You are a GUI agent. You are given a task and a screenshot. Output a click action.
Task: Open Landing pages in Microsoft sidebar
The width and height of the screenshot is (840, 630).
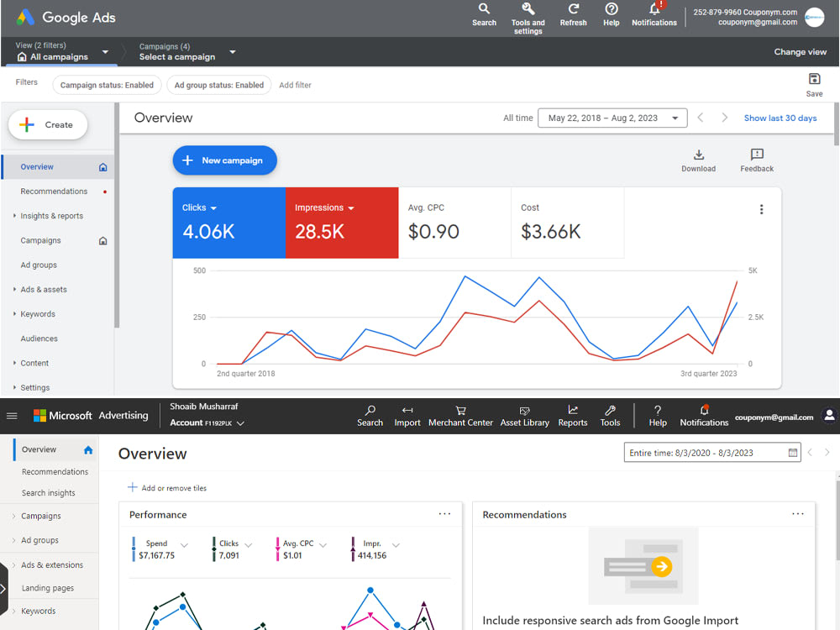pyautogui.click(x=50, y=588)
